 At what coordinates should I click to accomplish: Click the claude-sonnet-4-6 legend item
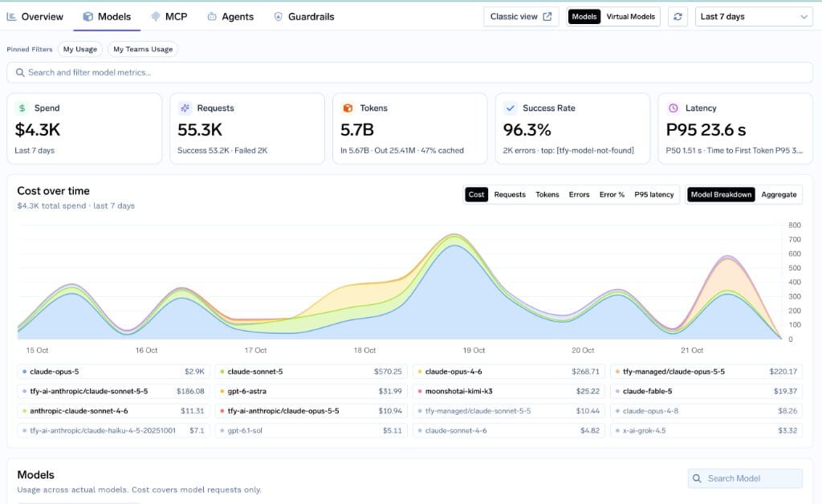508,431
